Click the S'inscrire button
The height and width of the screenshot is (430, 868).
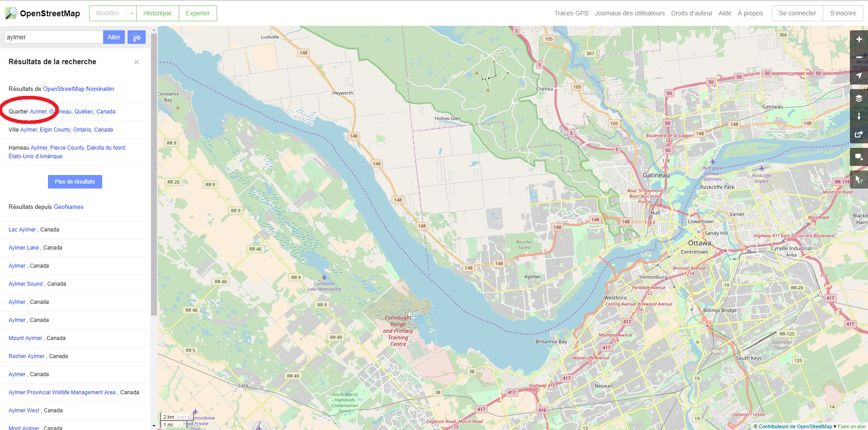pos(843,13)
